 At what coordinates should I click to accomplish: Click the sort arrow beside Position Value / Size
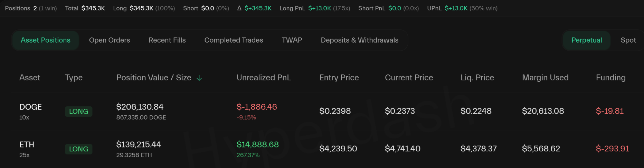click(199, 78)
